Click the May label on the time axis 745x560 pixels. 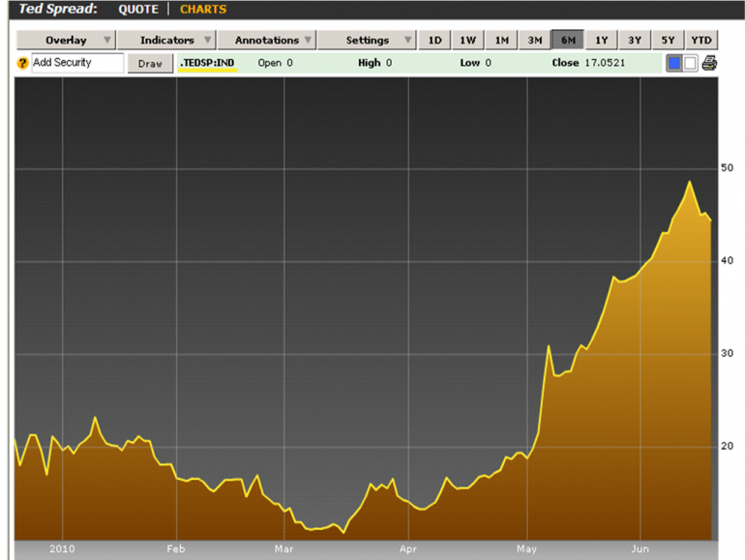click(x=526, y=548)
